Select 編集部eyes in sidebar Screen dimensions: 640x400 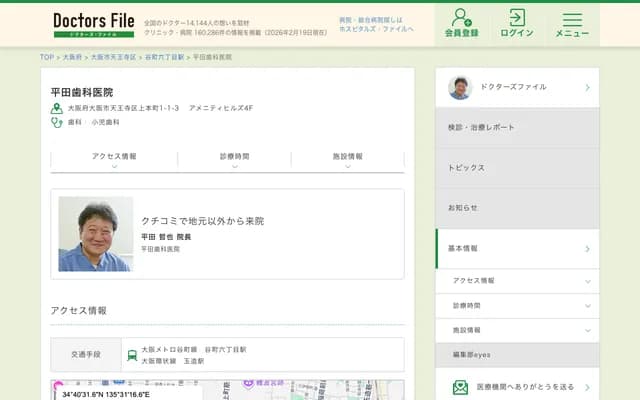coord(518,355)
